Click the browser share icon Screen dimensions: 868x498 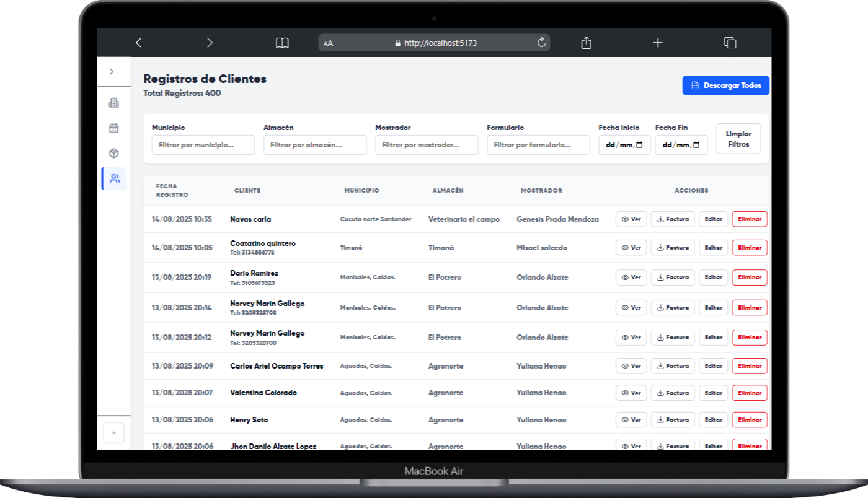tap(586, 43)
